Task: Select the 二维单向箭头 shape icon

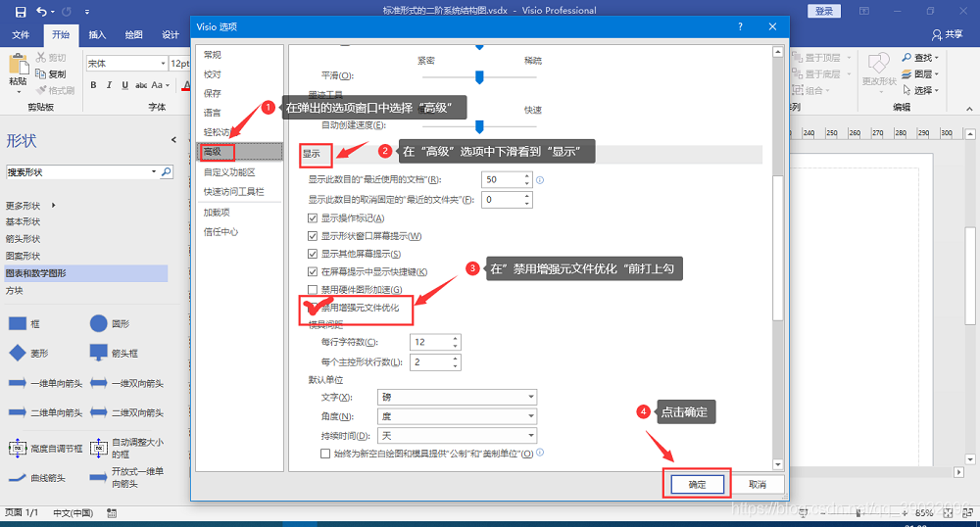Action: [x=18, y=412]
